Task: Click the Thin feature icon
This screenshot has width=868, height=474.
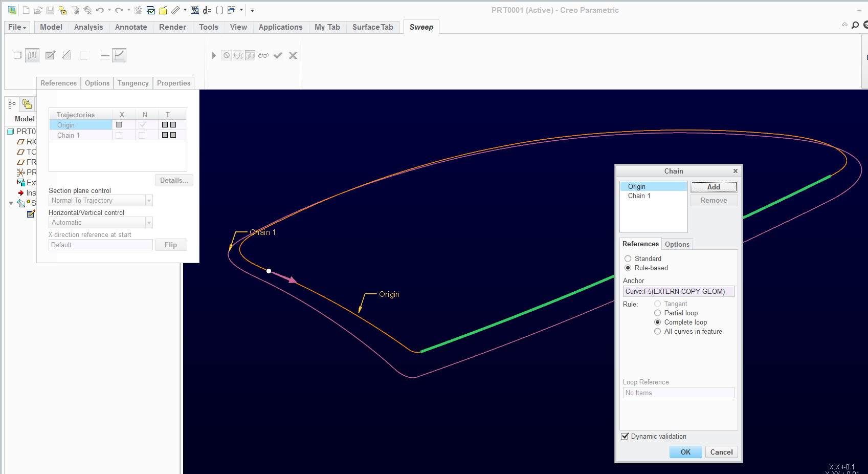Action: pos(83,55)
